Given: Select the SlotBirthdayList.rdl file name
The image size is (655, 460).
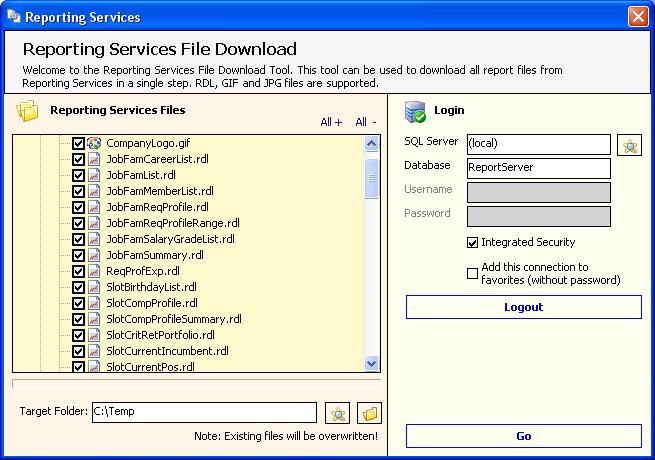Looking at the screenshot, I should [x=151, y=287].
